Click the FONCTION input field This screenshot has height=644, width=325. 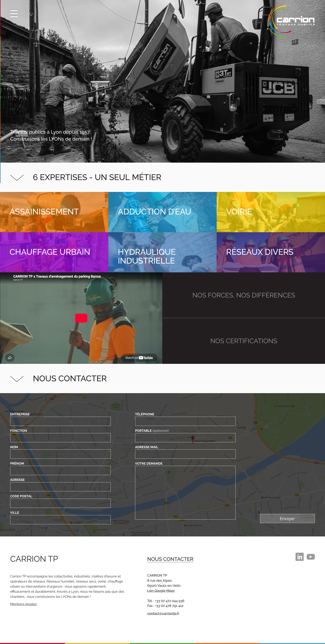[60, 438]
